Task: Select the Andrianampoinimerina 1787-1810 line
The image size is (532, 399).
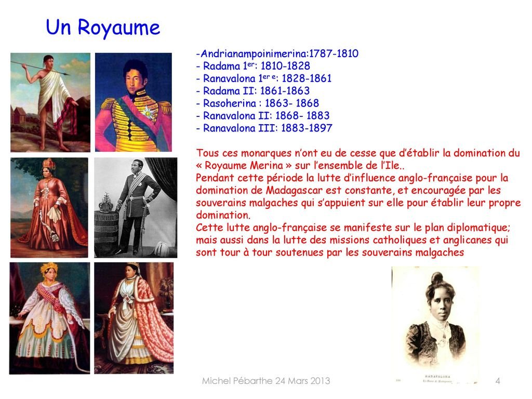Action: (x=277, y=54)
